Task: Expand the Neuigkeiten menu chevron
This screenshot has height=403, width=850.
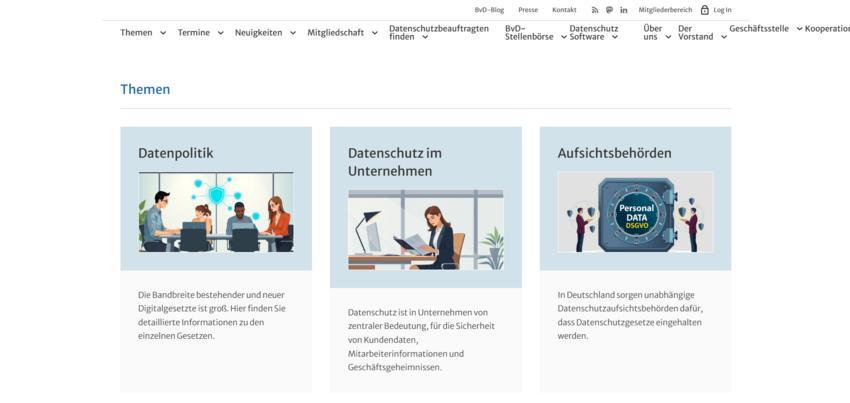Action: 293,33
